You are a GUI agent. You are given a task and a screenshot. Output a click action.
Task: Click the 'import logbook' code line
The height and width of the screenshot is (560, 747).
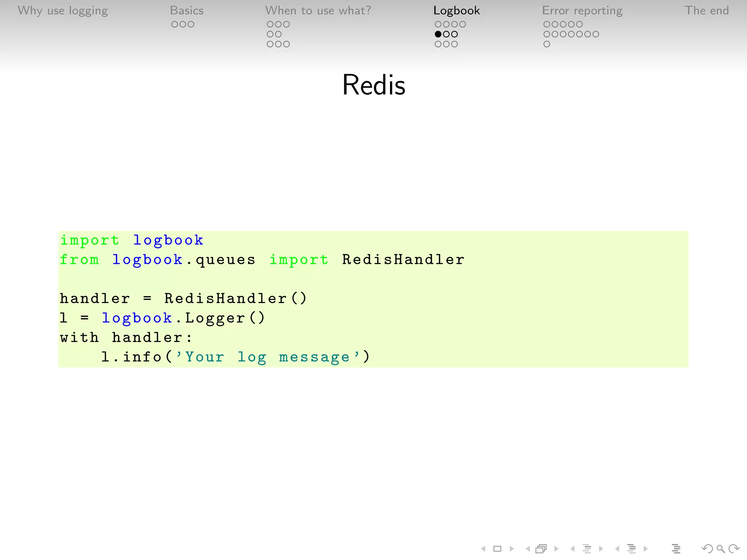click(x=132, y=240)
